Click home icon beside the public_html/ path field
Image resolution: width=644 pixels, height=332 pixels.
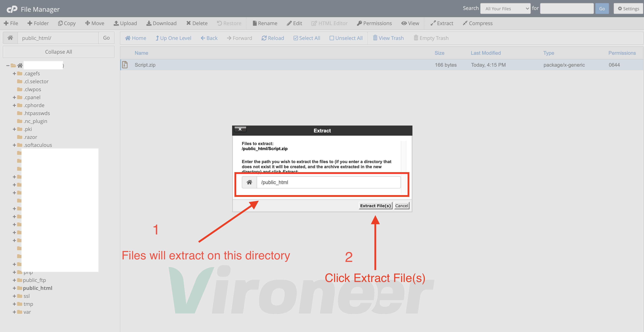[10, 38]
